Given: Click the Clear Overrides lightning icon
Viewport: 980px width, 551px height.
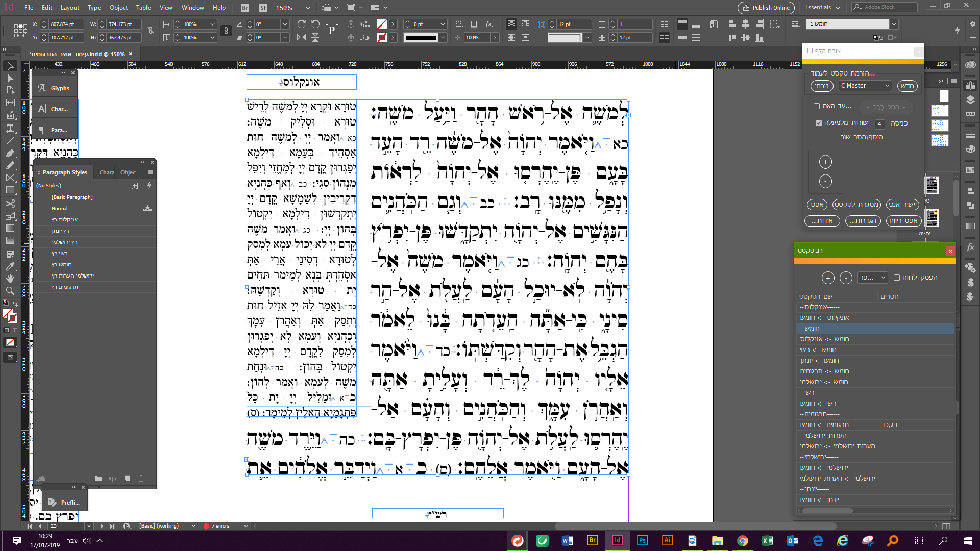Looking at the screenshot, I should pyautogui.click(x=149, y=186).
